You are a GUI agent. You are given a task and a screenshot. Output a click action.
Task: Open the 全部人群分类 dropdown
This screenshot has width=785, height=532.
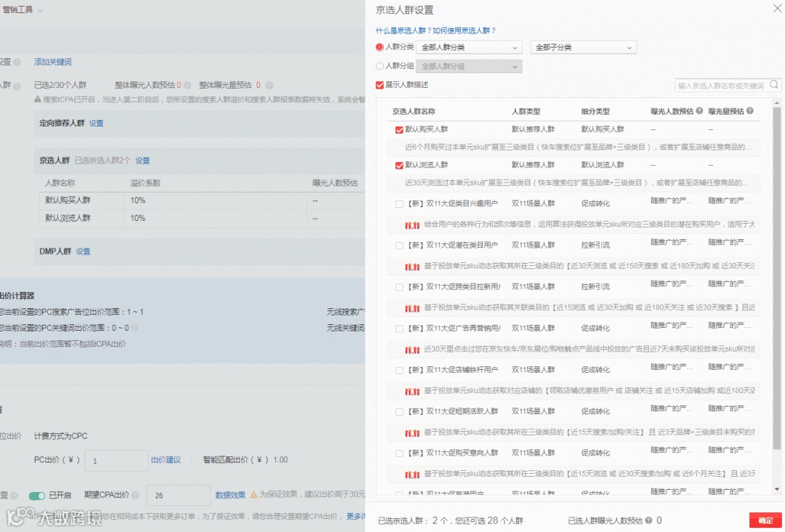pyautogui.click(x=469, y=47)
